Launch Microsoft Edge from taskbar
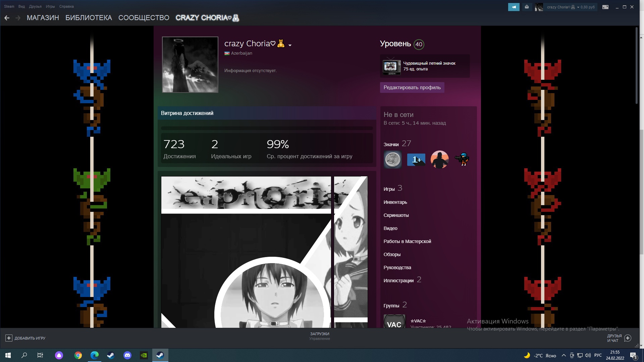Image resolution: width=644 pixels, height=362 pixels. (95, 355)
